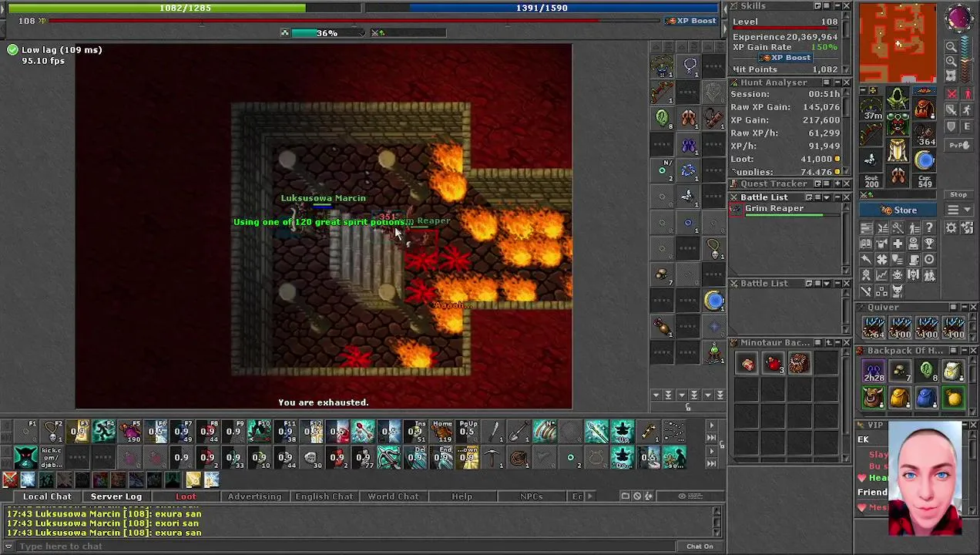Image resolution: width=980 pixels, height=555 pixels.
Task: Center the minimap on player
Action: point(951,76)
